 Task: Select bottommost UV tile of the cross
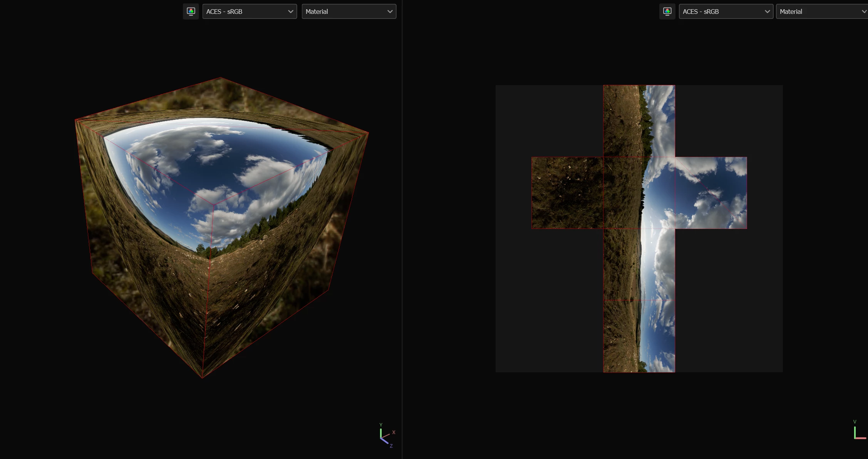pos(639,336)
